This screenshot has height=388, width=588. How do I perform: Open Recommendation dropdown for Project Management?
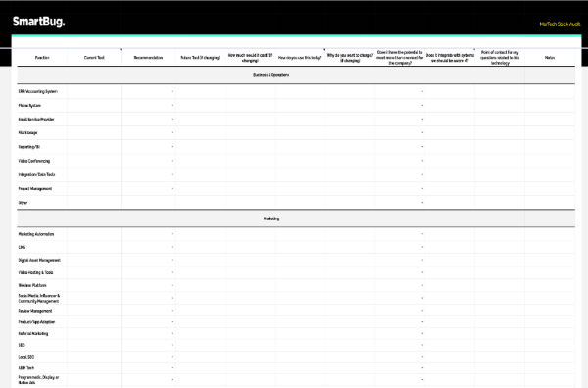(172, 188)
